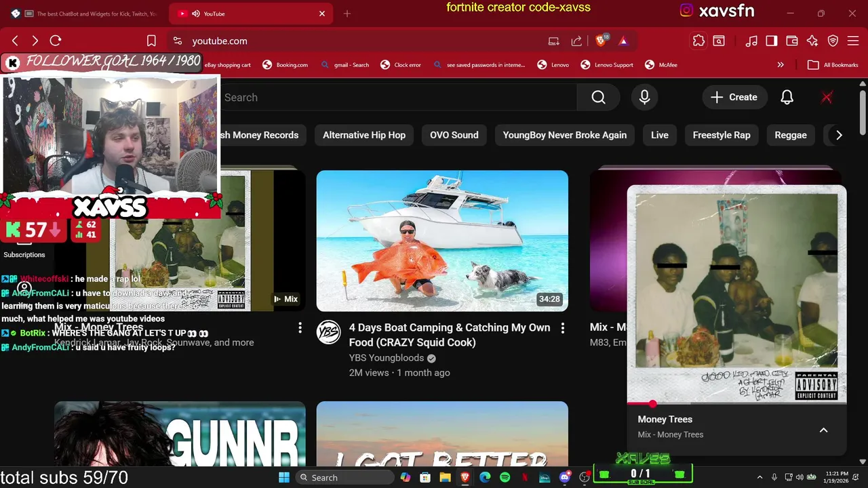Open boat and red fish video thumbnail

pyautogui.click(x=442, y=241)
